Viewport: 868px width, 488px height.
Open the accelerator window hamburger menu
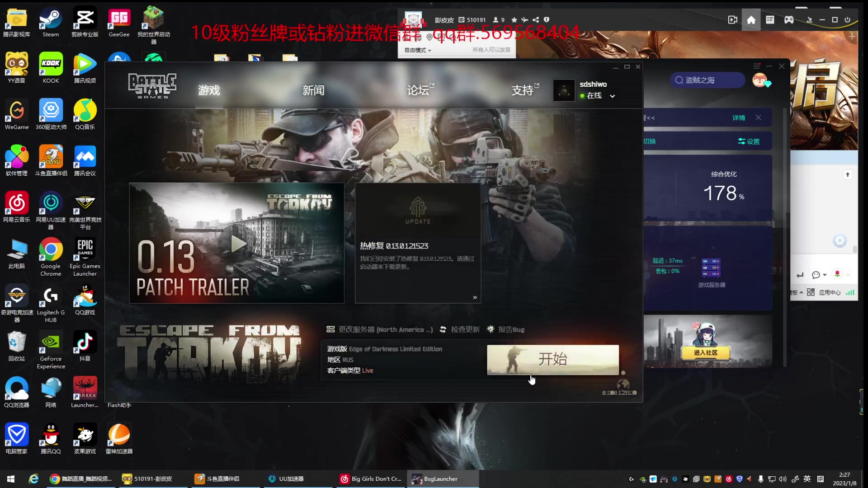click(757, 66)
